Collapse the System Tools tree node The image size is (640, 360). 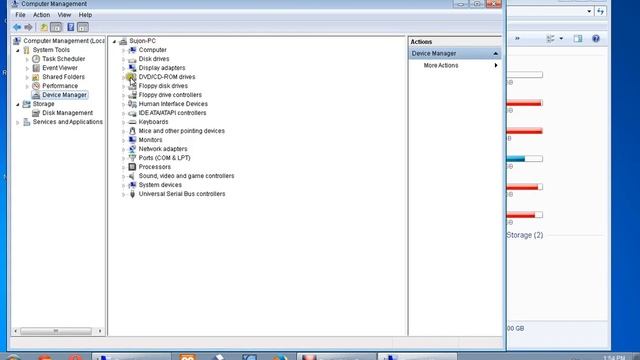[18, 50]
